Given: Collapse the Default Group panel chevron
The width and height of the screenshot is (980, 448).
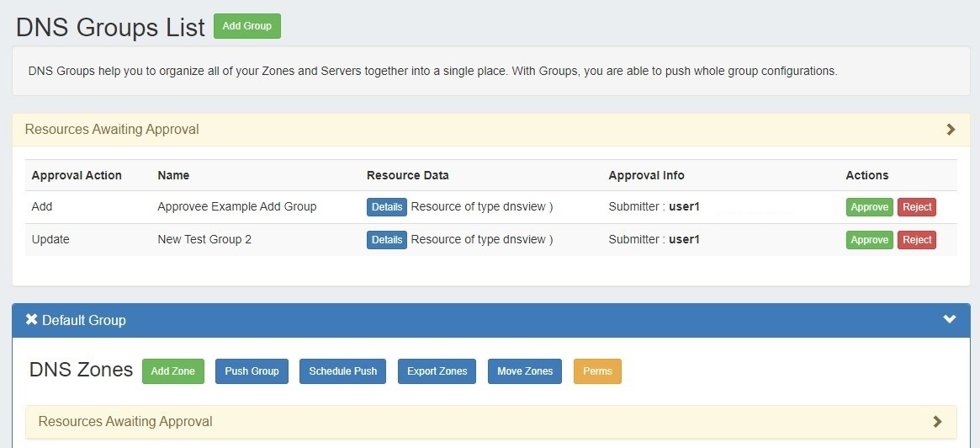Looking at the screenshot, I should pos(950,320).
